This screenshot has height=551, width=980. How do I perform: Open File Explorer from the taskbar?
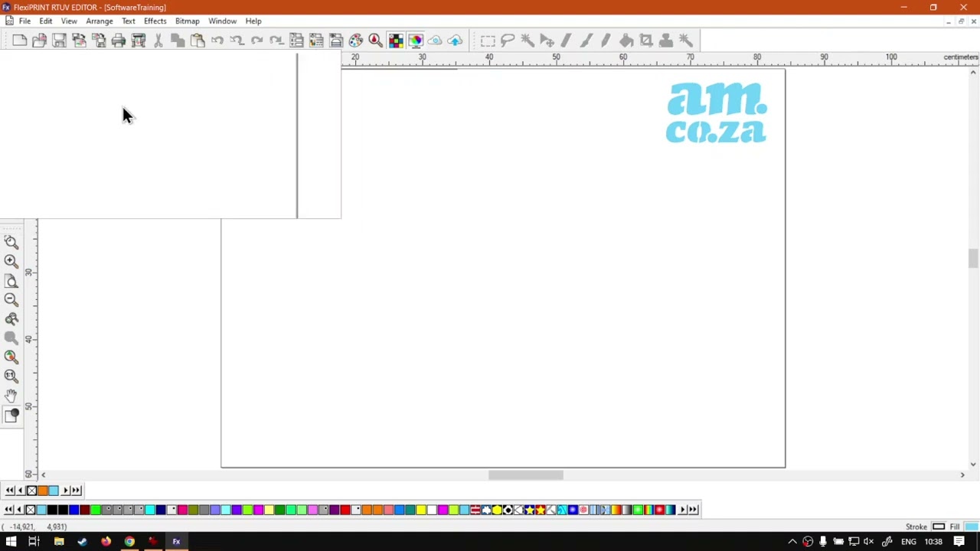point(59,542)
